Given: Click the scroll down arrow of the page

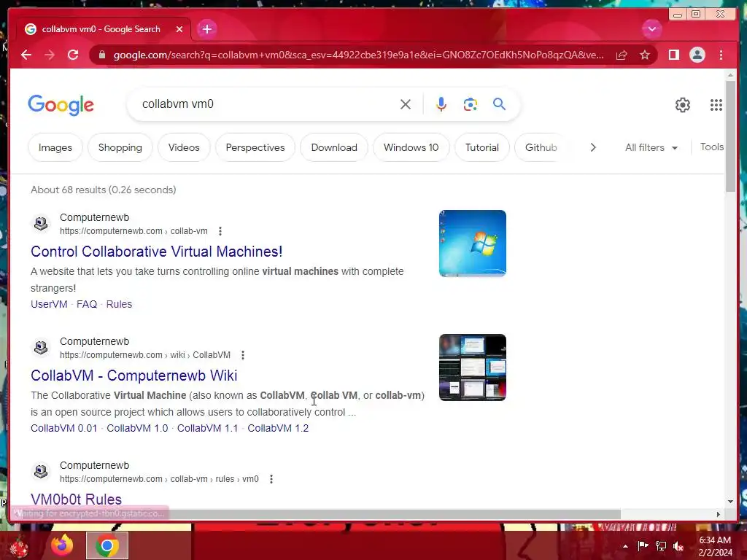Looking at the screenshot, I should coord(731,502).
